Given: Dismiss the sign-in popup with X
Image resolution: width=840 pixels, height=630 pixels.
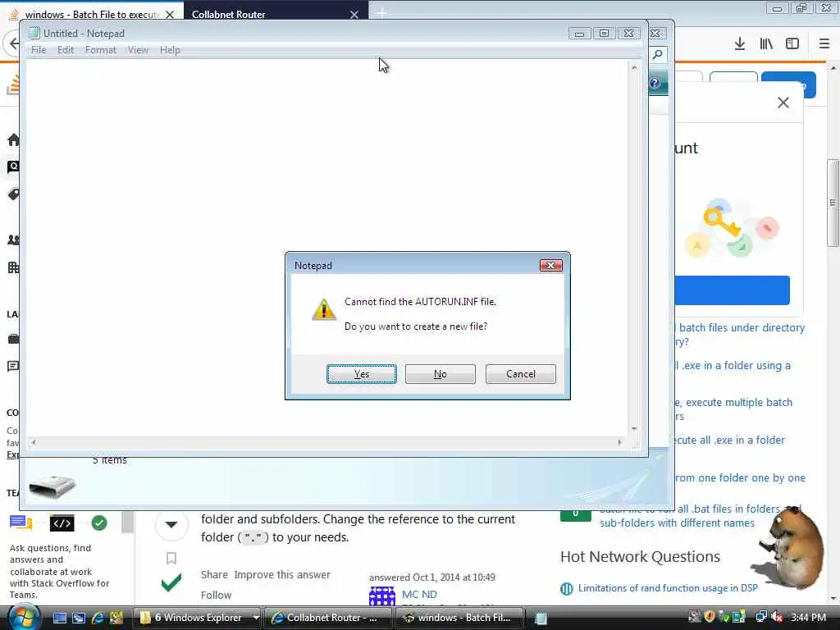Looking at the screenshot, I should (783, 103).
